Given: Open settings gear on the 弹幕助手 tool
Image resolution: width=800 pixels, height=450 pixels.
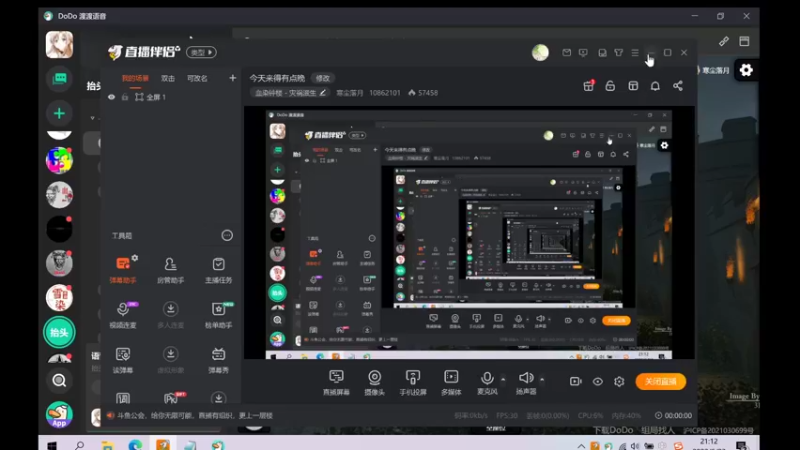Looking at the screenshot, I should pos(135,258).
